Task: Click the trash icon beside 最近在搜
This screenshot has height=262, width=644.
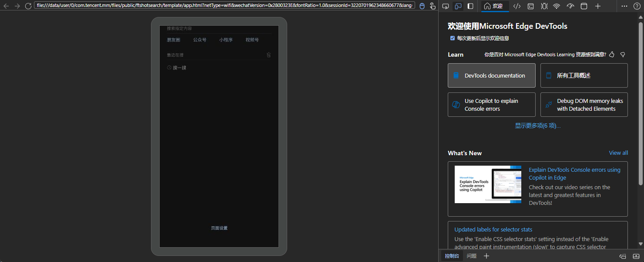Action: [268, 55]
